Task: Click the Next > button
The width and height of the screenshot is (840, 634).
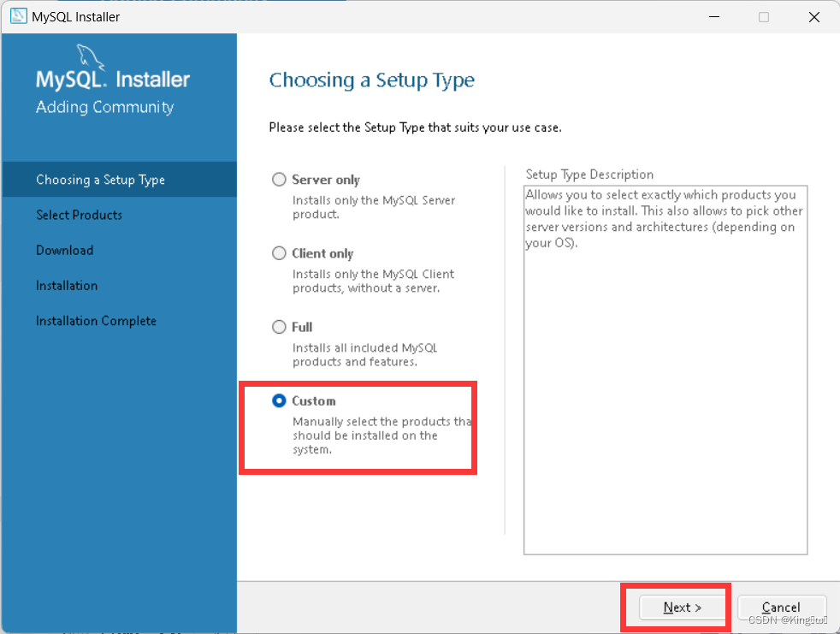Action: (x=682, y=607)
